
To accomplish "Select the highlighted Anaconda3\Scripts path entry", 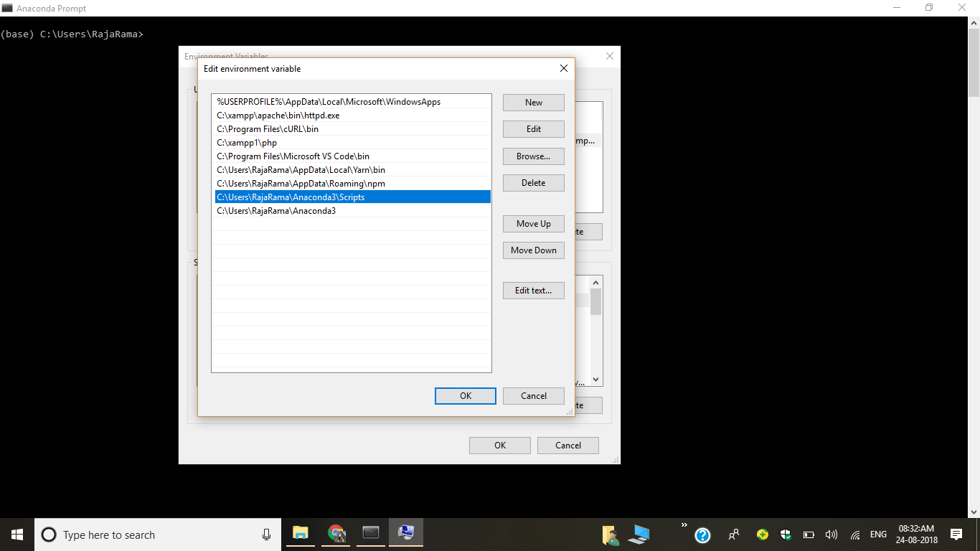I will tap(352, 197).
